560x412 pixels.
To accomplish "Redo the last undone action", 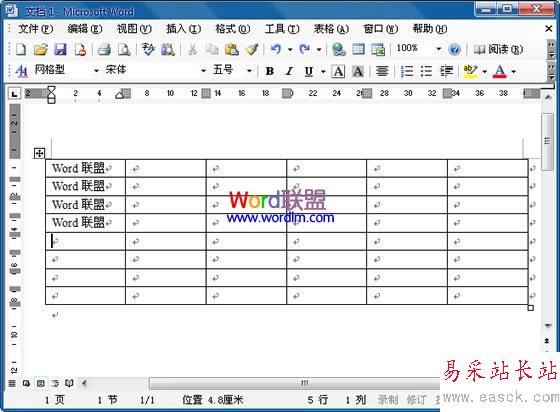I will (305, 49).
